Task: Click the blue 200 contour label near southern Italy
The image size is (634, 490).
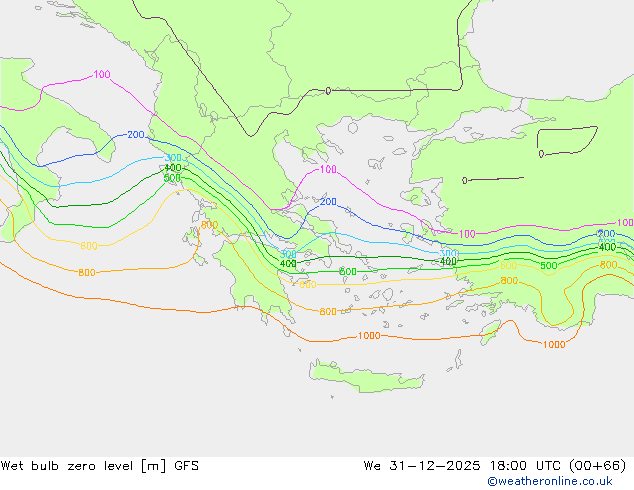Action: [x=136, y=135]
